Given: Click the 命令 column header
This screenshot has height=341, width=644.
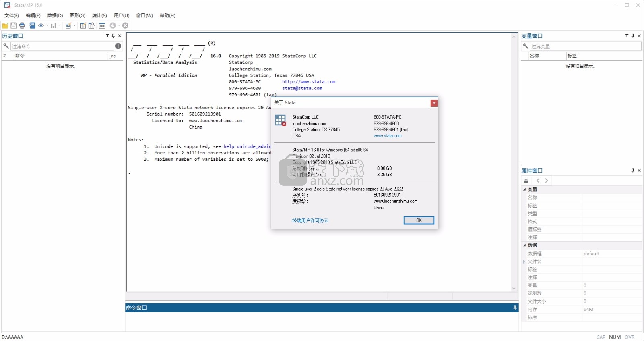Looking at the screenshot, I should tap(61, 56).
